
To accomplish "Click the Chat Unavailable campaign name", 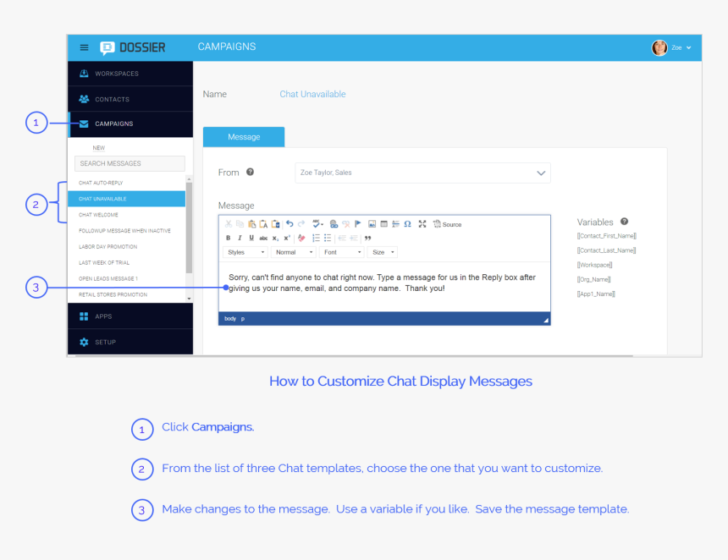I will pyautogui.click(x=312, y=94).
